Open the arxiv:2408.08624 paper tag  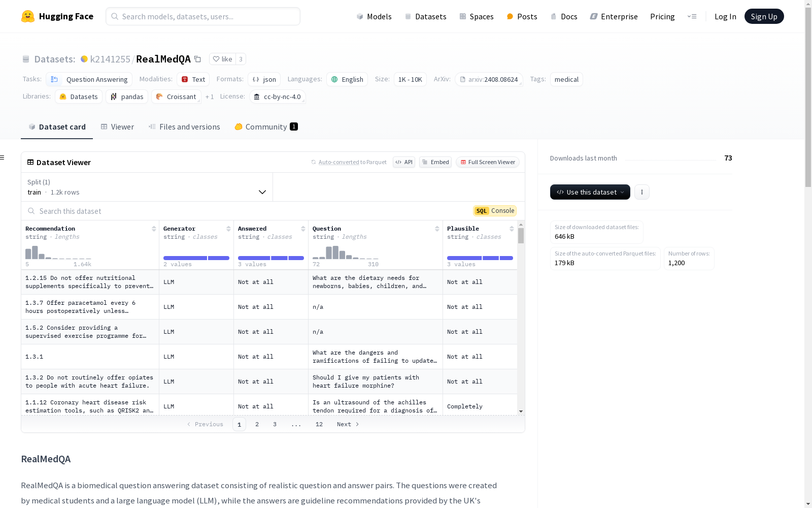tap(489, 79)
